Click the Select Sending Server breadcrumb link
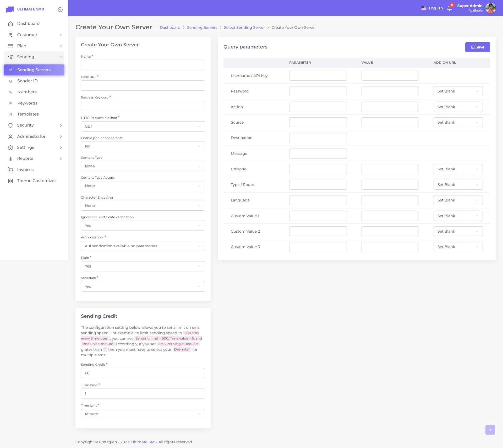The width and height of the screenshot is (503, 448). coord(244,28)
